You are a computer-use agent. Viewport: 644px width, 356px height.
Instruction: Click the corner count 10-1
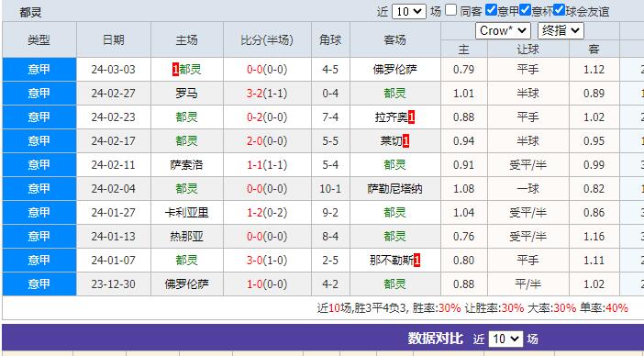coord(330,188)
